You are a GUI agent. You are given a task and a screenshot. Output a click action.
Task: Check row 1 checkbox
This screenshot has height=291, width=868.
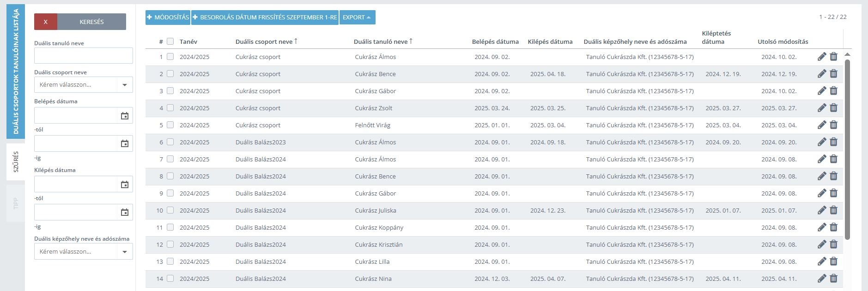coord(170,57)
